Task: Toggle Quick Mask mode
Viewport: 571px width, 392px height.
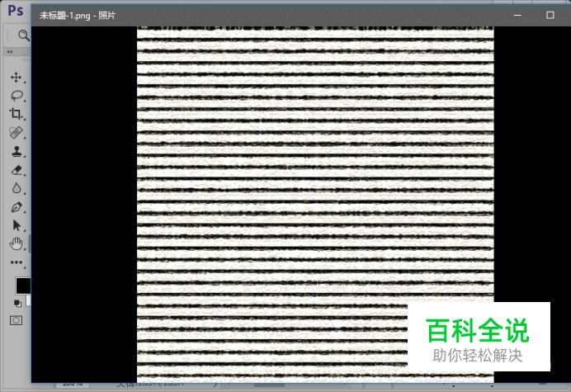Action: [16, 320]
